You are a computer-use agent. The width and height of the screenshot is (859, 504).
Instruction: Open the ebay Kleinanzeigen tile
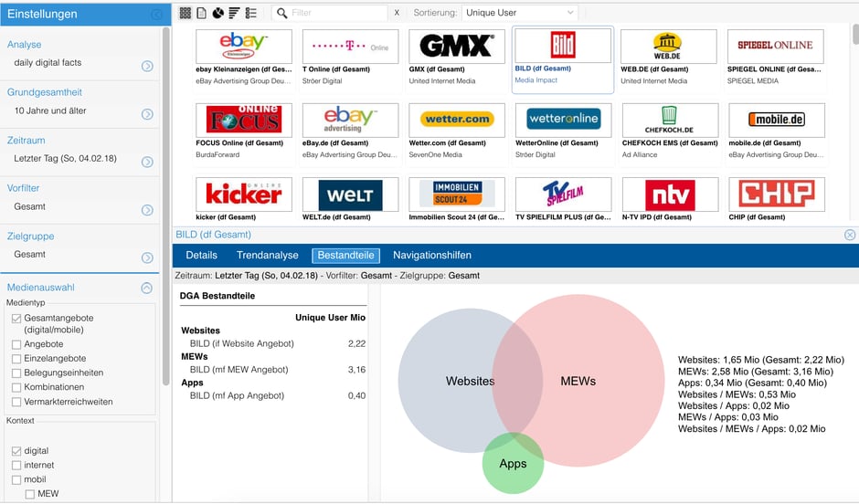[244, 47]
